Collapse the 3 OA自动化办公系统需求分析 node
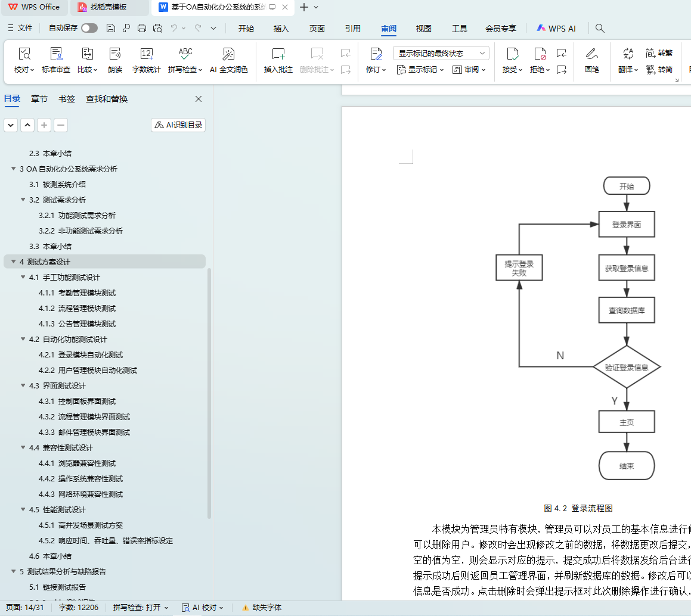This screenshot has height=616, width=691. point(14,169)
